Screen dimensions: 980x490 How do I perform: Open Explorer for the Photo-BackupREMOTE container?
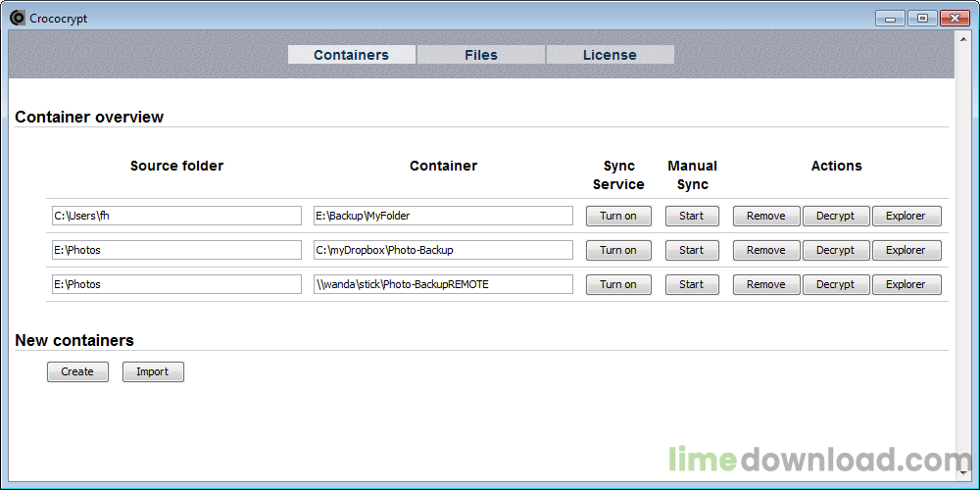point(906,284)
